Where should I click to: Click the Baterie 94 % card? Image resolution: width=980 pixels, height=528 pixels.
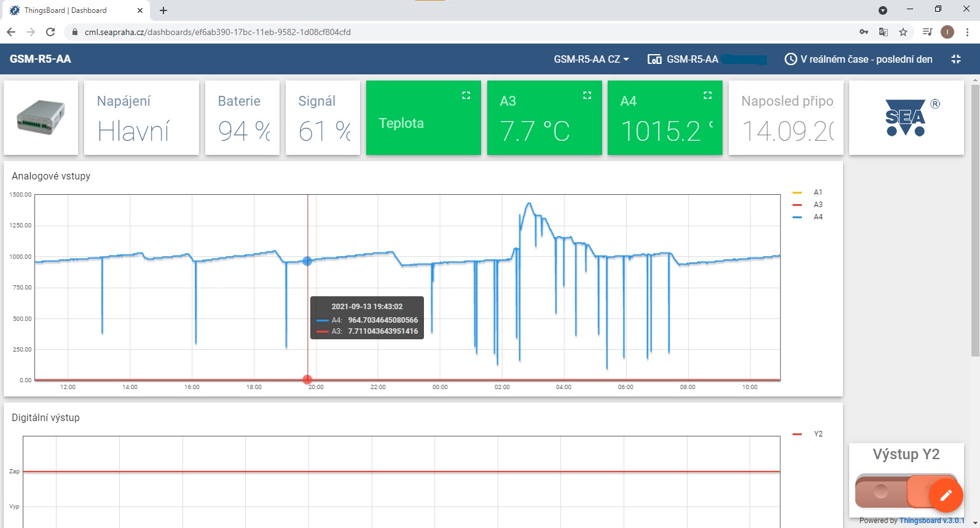[x=242, y=117]
